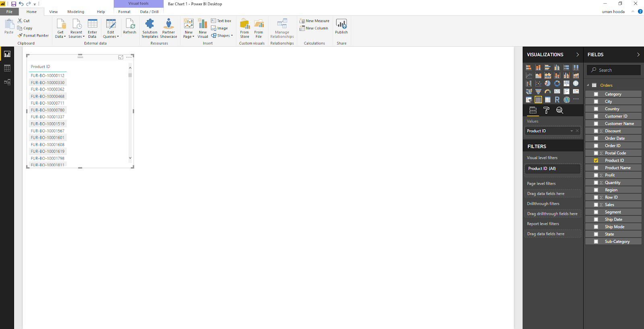This screenshot has width=644, height=329.
Task: Pick the funnel visualization
Action: click(x=539, y=92)
